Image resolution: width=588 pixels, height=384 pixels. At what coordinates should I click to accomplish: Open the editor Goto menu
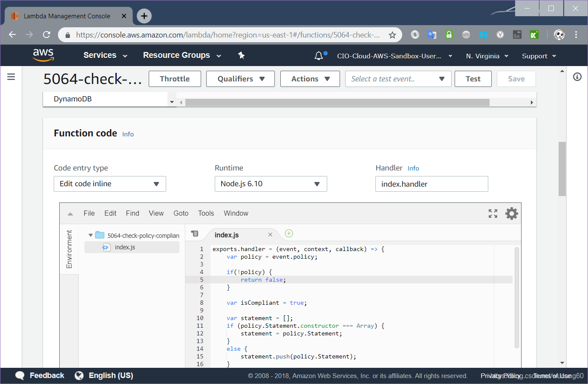point(181,213)
